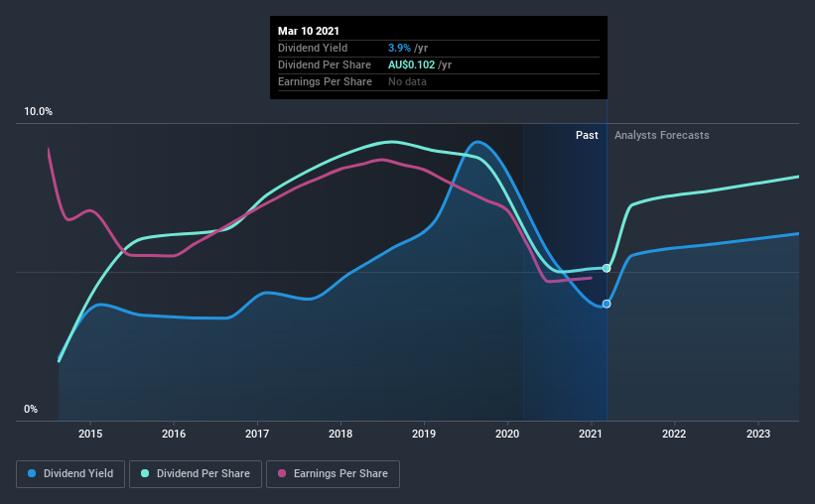The image size is (815, 504).
Task: Click the blue dot in Dividend Yield legend
Action: [x=32, y=473]
